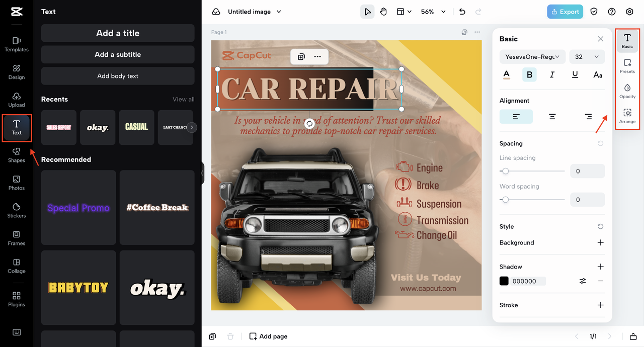This screenshot has height=347, width=644.
Task: Open more options in floating text toolbar
Action: point(317,57)
